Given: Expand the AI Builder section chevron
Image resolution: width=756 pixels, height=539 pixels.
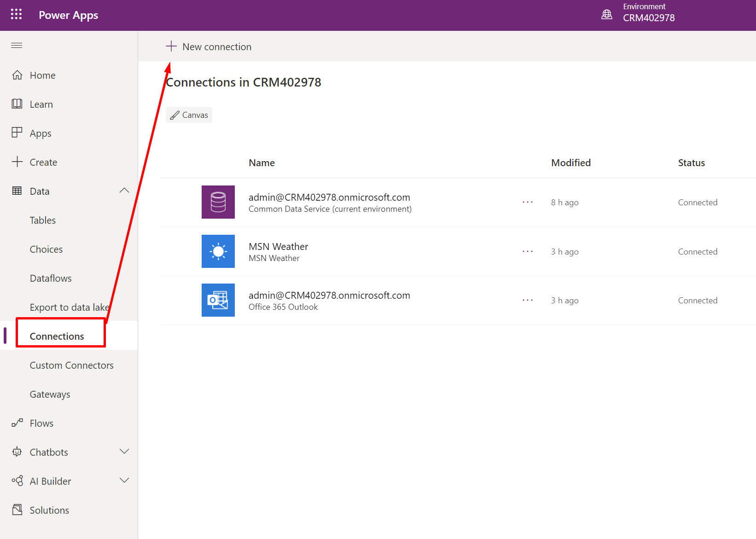Looking at the screenshot, I should coord(124,481).
